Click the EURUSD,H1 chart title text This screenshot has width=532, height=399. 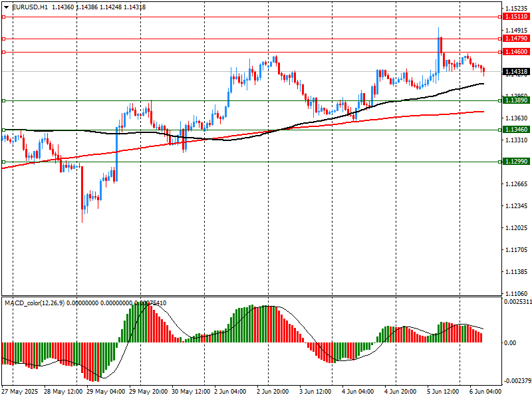(31, 7)
